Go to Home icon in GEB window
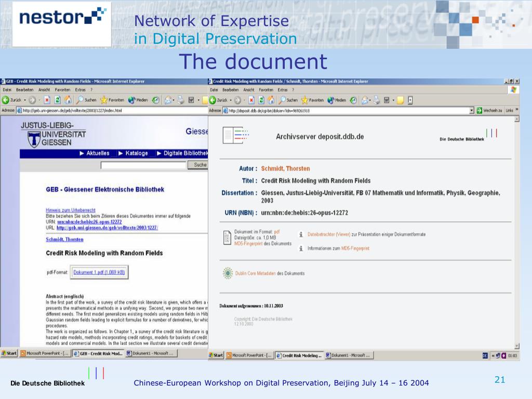 click(68, 100)
